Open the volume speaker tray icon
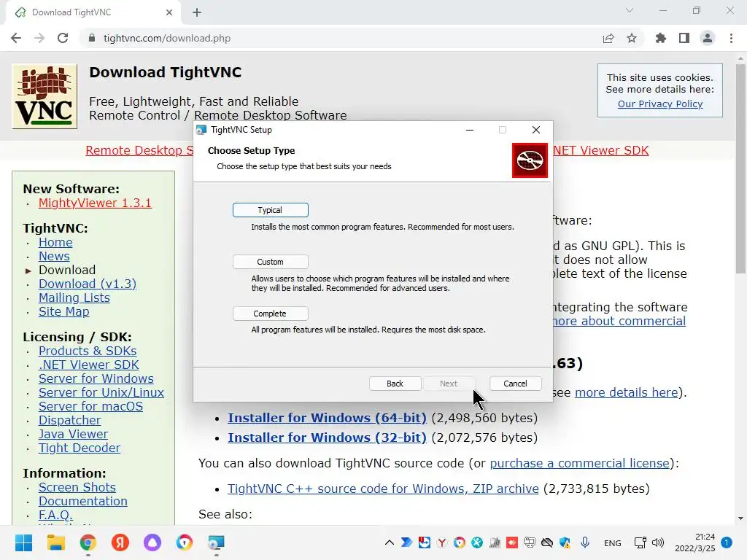747x560 pixels. coord(658,542)
